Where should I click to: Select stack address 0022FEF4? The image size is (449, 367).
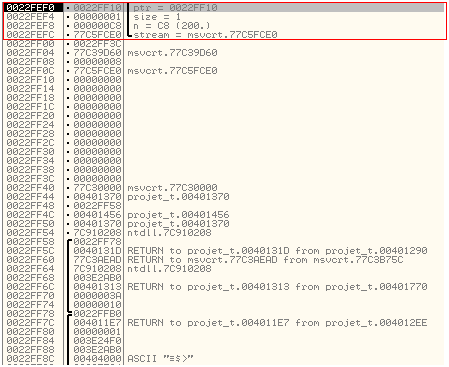30,17
